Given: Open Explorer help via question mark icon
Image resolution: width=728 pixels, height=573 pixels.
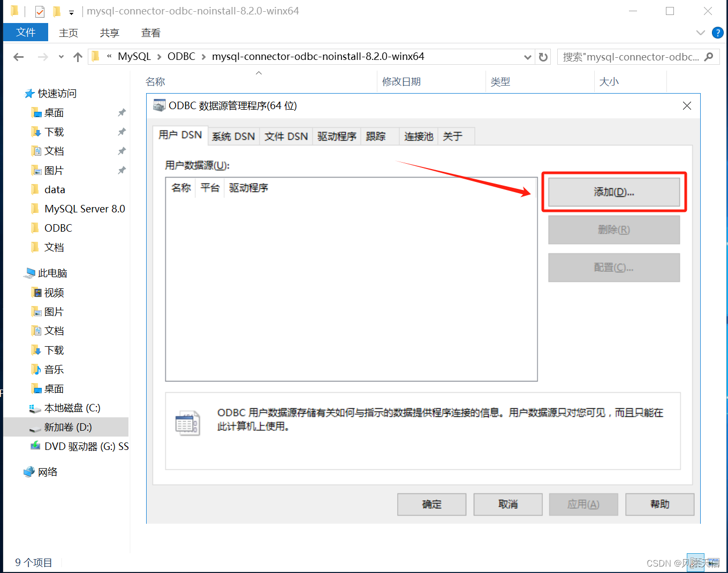Looking at the screenshot, I should point(717,33).
